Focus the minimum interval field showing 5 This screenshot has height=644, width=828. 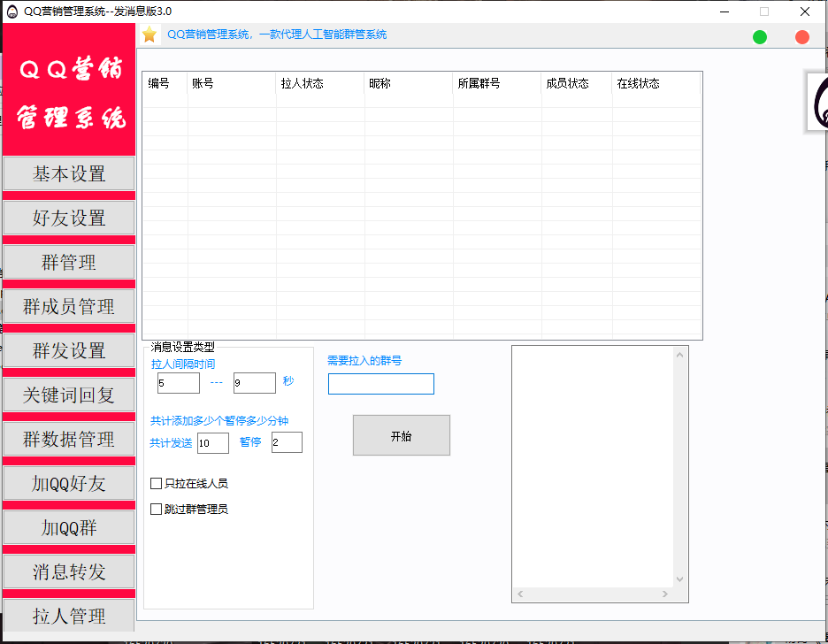click(x=179, y=383)
